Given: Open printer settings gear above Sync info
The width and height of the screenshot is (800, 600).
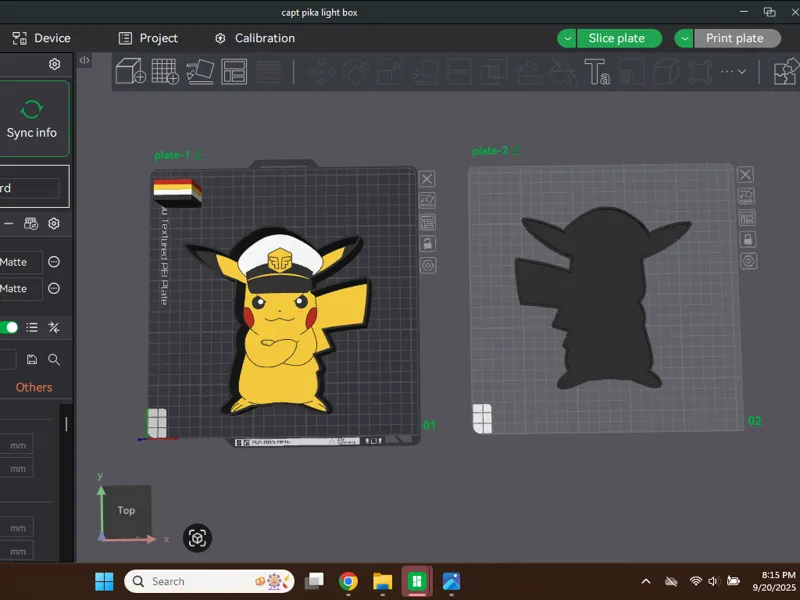Looking at the screenshot, I should (x=55, y=64).
